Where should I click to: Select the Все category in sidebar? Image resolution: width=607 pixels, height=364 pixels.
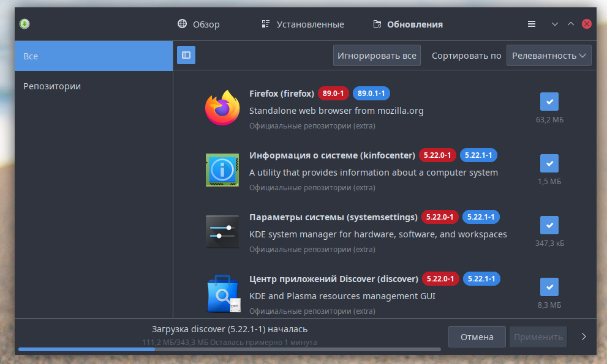[x=94, y=56]
